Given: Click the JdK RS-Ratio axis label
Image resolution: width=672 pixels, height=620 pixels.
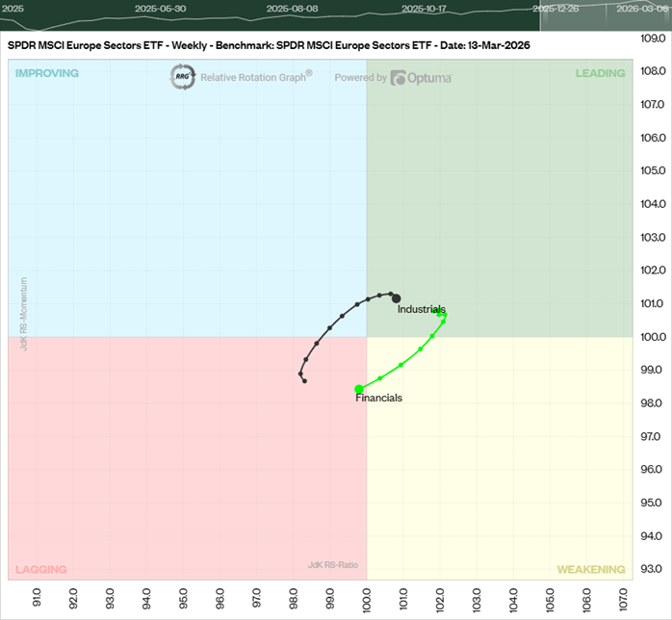Looking at the screenshot, I should 334,565.
